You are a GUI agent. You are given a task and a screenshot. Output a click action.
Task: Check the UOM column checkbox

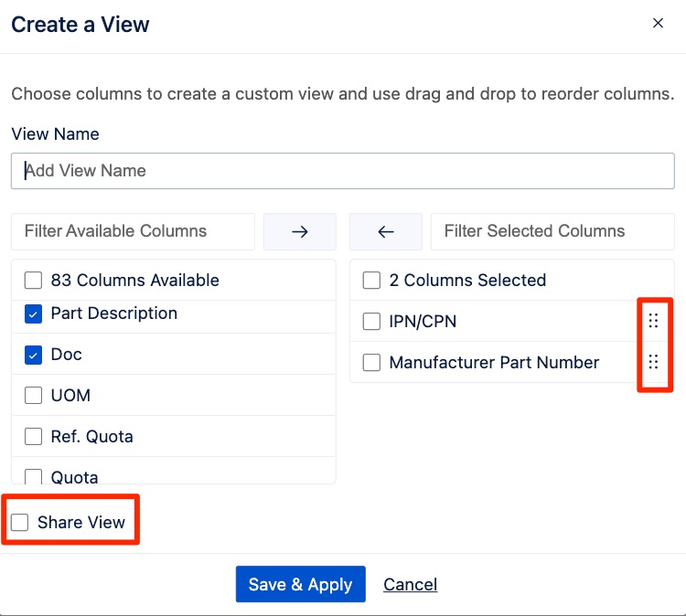34,396
